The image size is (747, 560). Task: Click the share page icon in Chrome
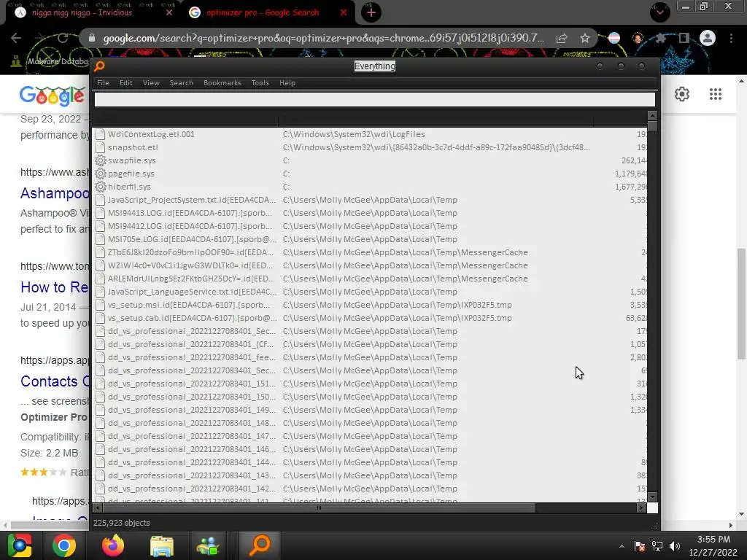562,39
